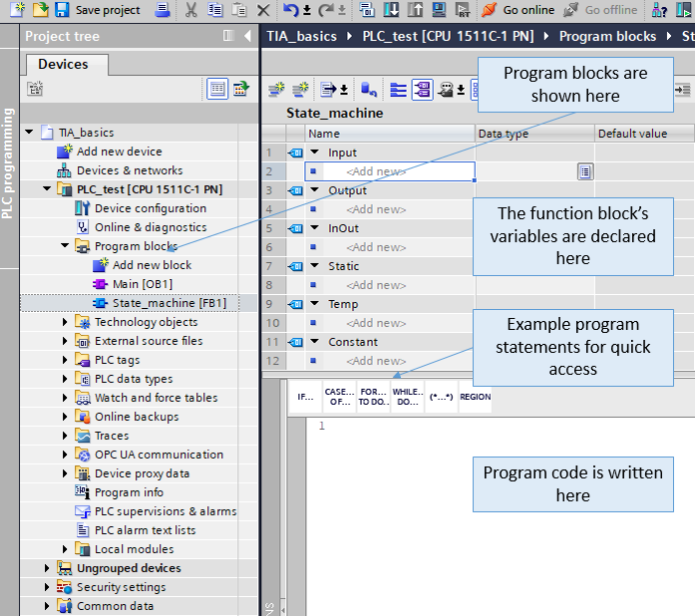Click the Delete X icon in toolbar

[263, 10]
